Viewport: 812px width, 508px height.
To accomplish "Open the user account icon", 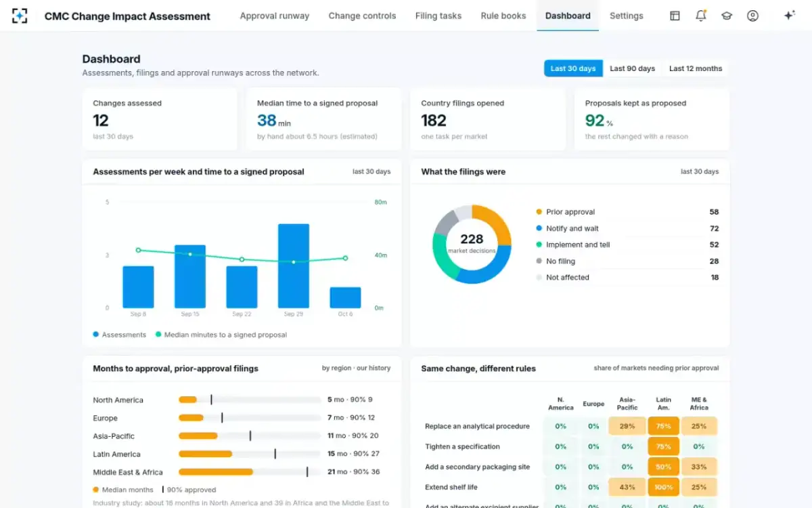I will click(x=752, y=16).
